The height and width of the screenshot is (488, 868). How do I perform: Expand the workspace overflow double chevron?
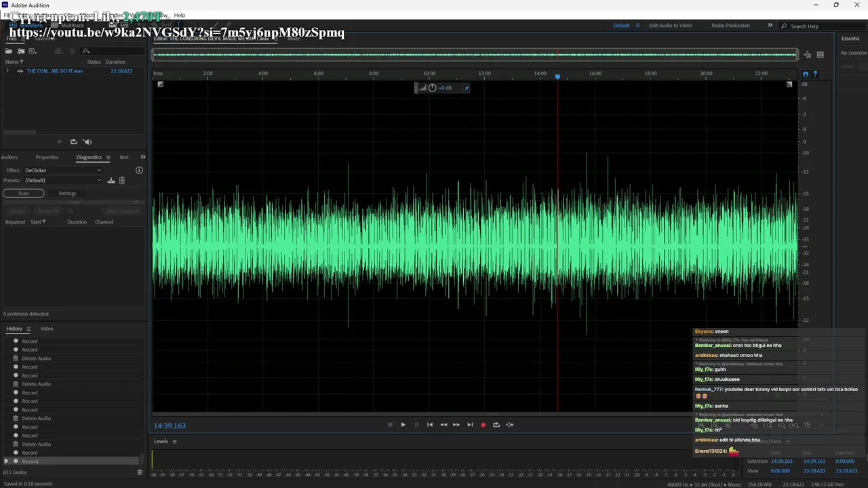coord(770,26)
